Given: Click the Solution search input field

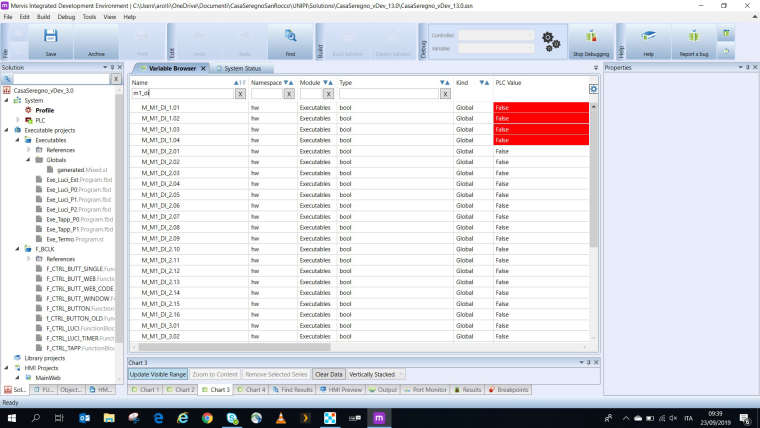Looking at the screenshot, I should pos(61,79).
